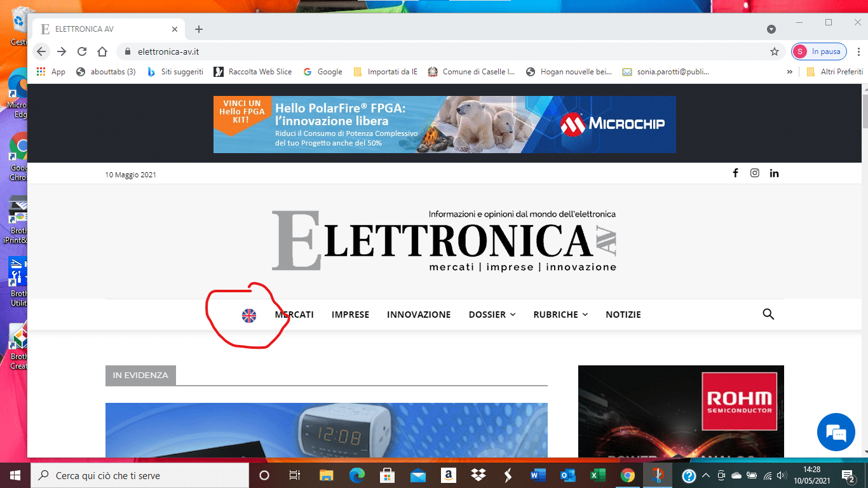This screenshot has height=488, width=868.
Task: Click the UK flag language icon
Action: [x=249, y=315]
